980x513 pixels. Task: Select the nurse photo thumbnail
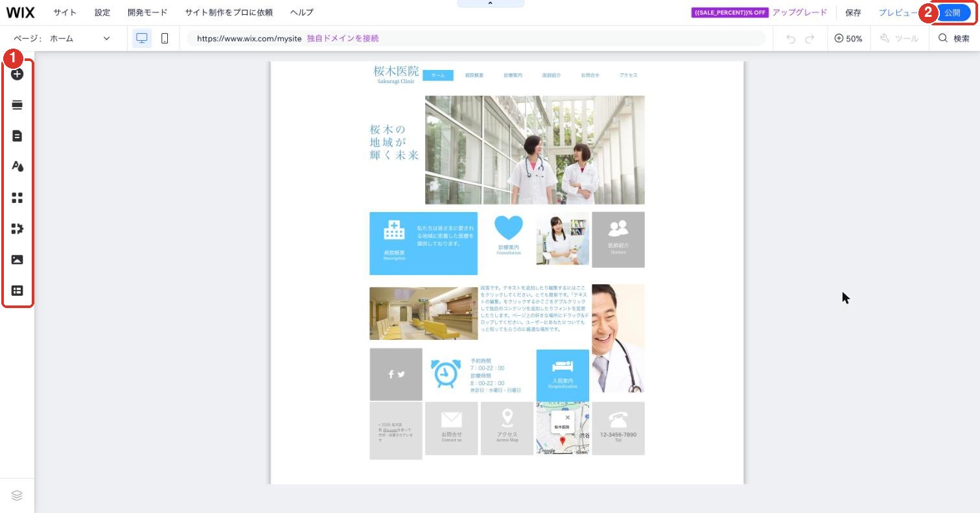coord(563,238)
